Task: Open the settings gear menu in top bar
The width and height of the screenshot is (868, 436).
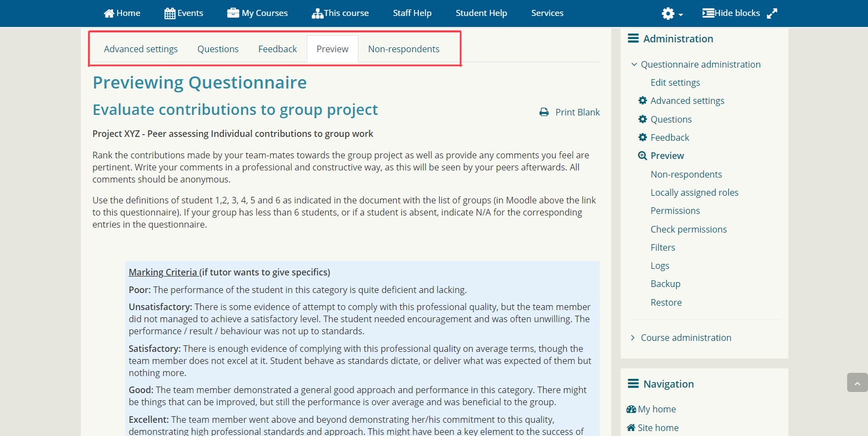Action: point(668,13)
